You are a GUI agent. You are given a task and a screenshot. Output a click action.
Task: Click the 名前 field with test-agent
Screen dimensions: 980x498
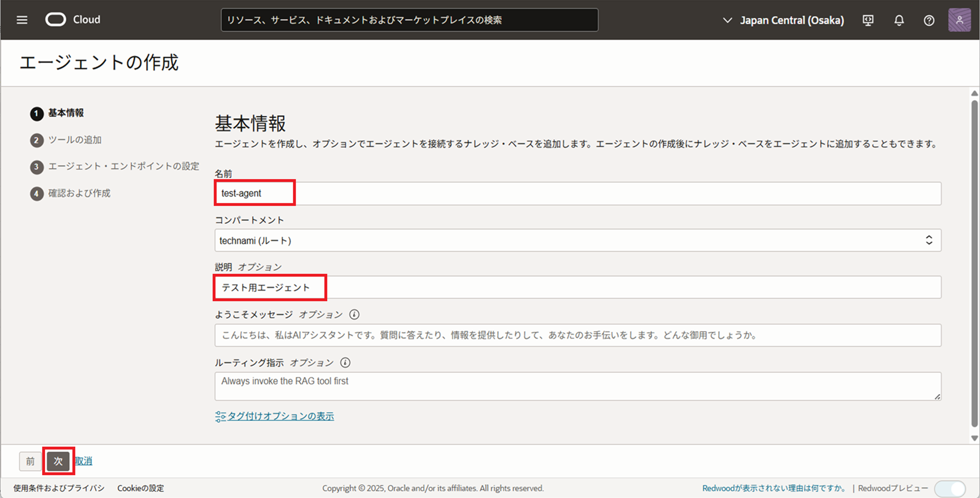(578, 194)
